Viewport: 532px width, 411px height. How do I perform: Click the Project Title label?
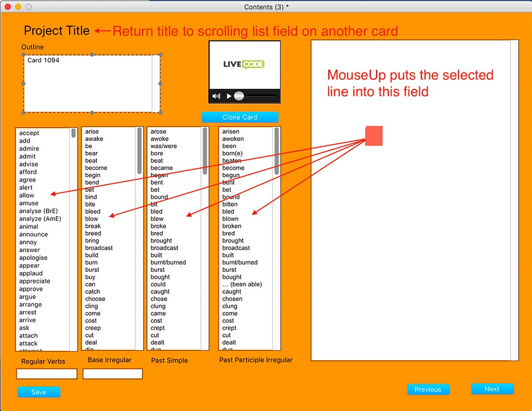pyautogui.click(x=57, y=30)
